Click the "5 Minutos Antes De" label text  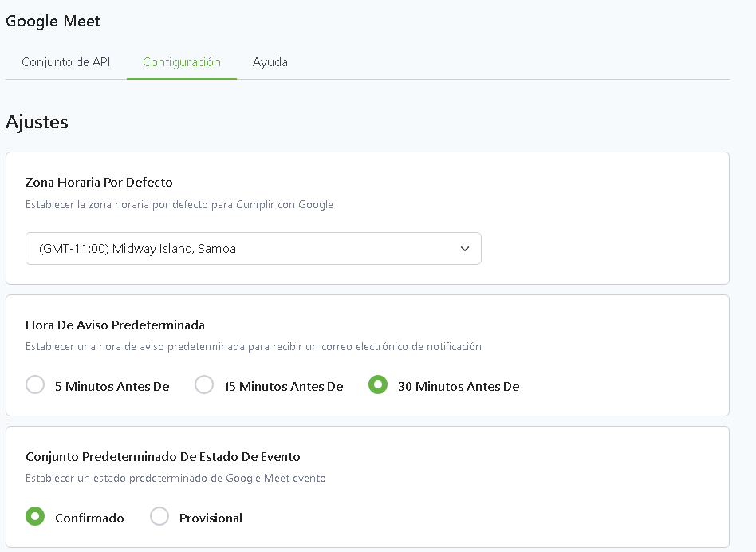pyautogui.click(x=112, y=387)
